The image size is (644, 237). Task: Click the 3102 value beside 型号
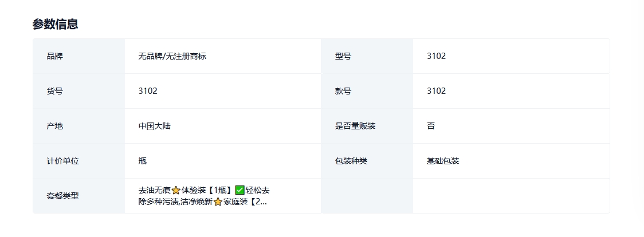436,56
